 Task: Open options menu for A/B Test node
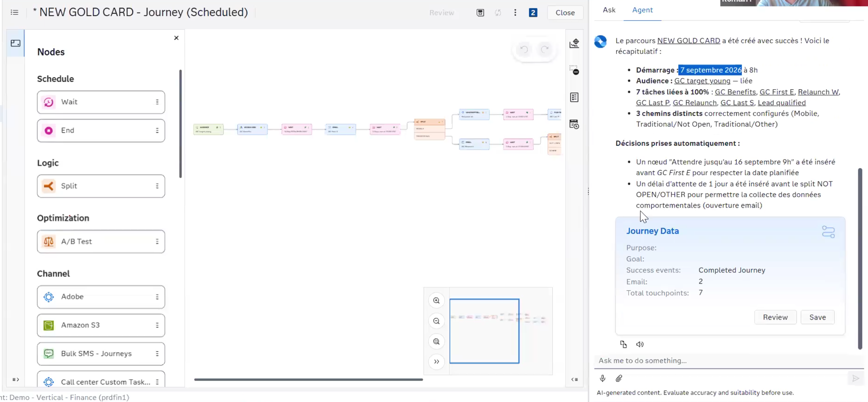point(157,242)
